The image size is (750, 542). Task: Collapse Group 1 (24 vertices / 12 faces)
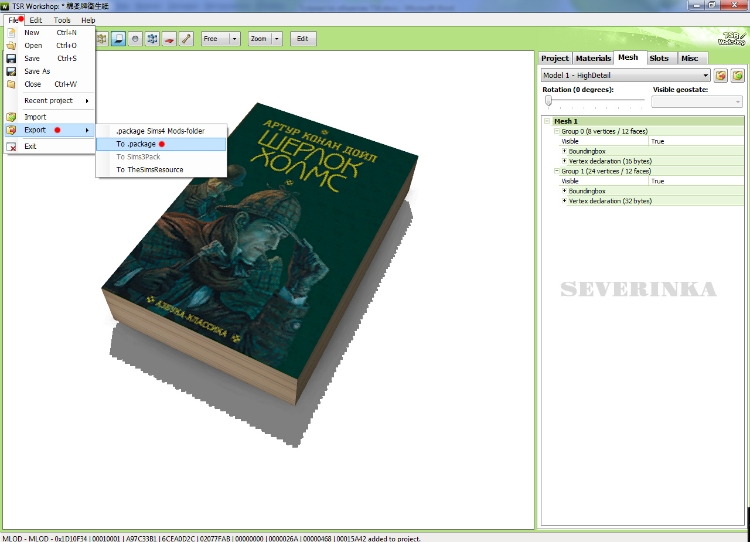coord(557,171)
